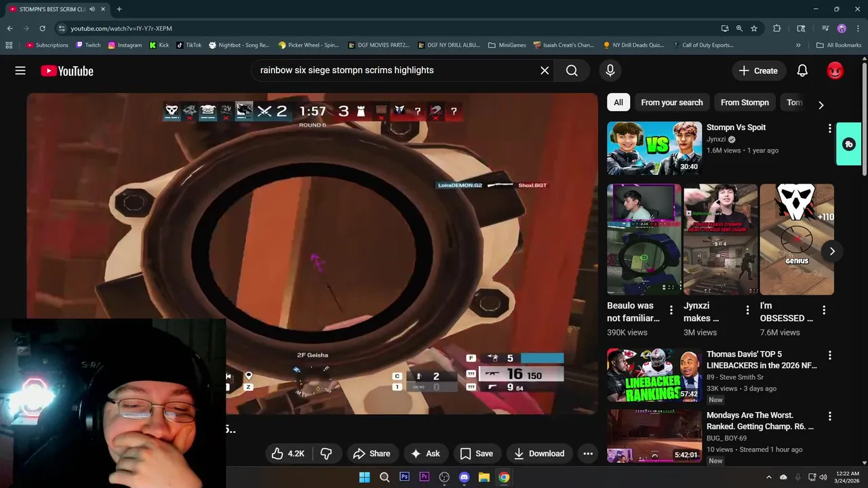The width and height of the screenshot is (868, 488).
Task: Open media controls in Chrome toolbar
Action: tap(825, 28)
